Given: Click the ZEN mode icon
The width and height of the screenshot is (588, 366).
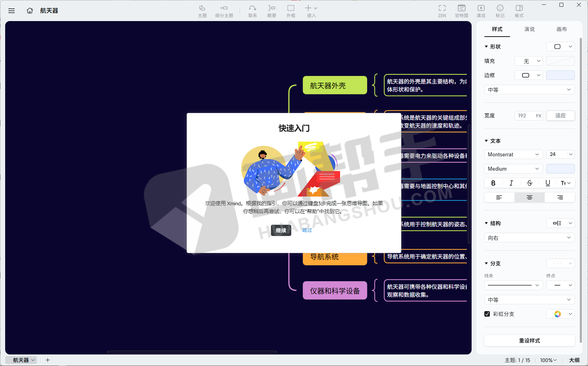Looking at the screenshot, I should click(x=442, y=11).
